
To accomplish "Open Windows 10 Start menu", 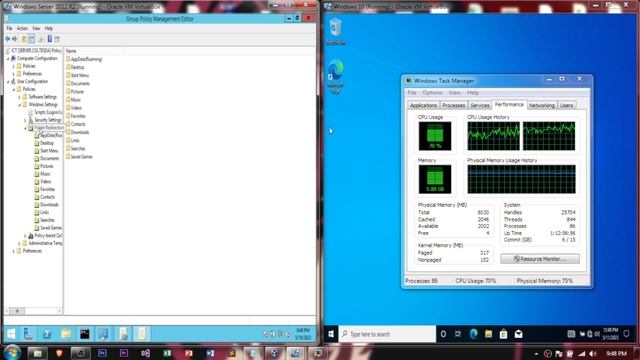I will click(x=331, y=334).
